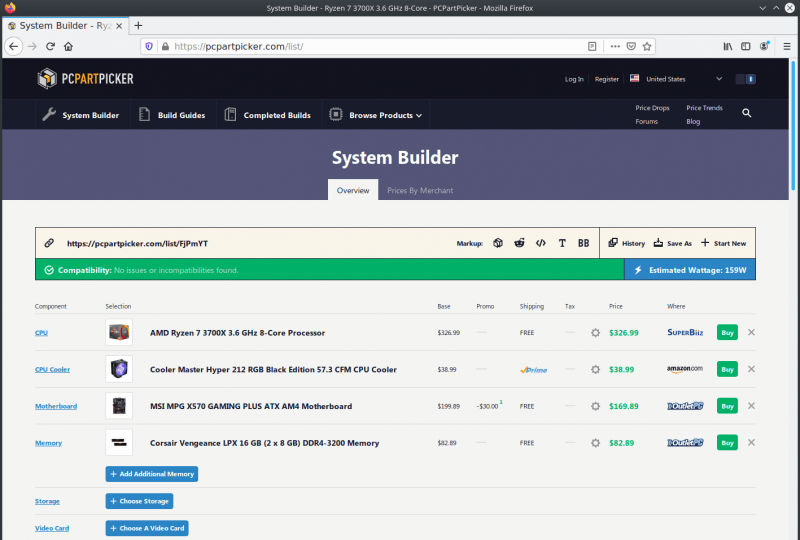Select the Overview tab
This screenshot has width=800, height=540.
coord(353,190)
